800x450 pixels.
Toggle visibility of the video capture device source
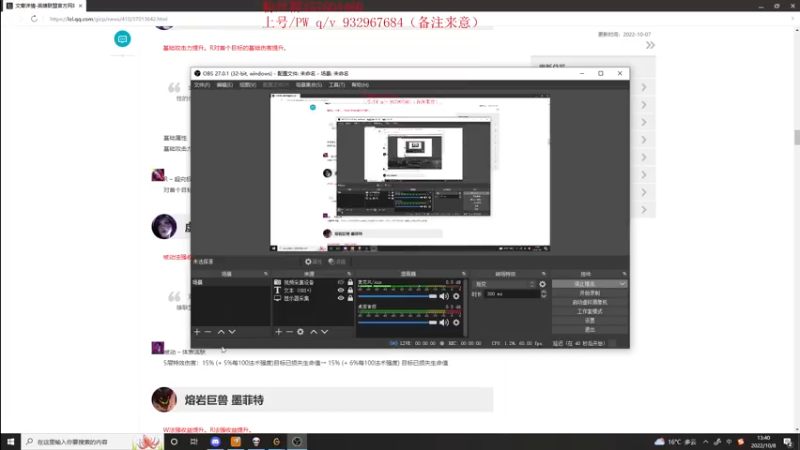point(341,282)
